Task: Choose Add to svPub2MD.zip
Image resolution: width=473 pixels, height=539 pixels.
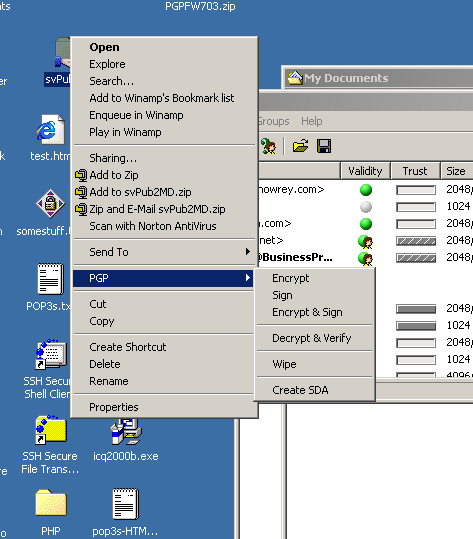Action: (164, 192)
